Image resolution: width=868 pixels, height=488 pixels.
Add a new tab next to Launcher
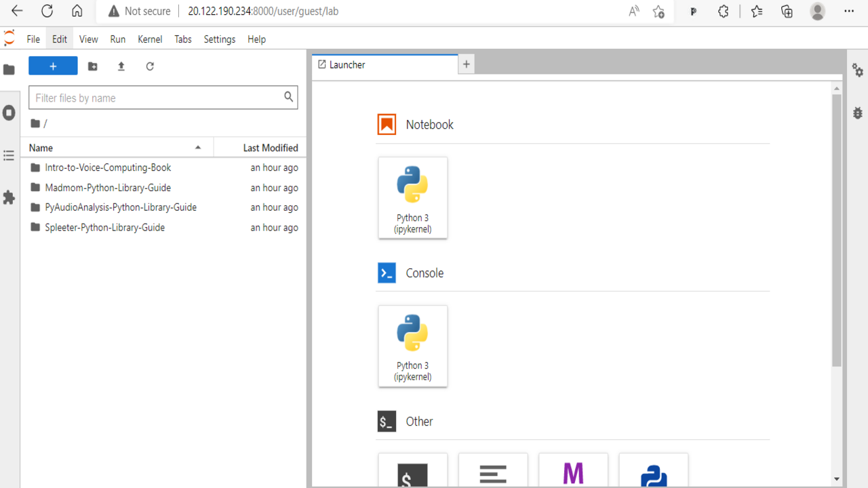pos(467,64)
